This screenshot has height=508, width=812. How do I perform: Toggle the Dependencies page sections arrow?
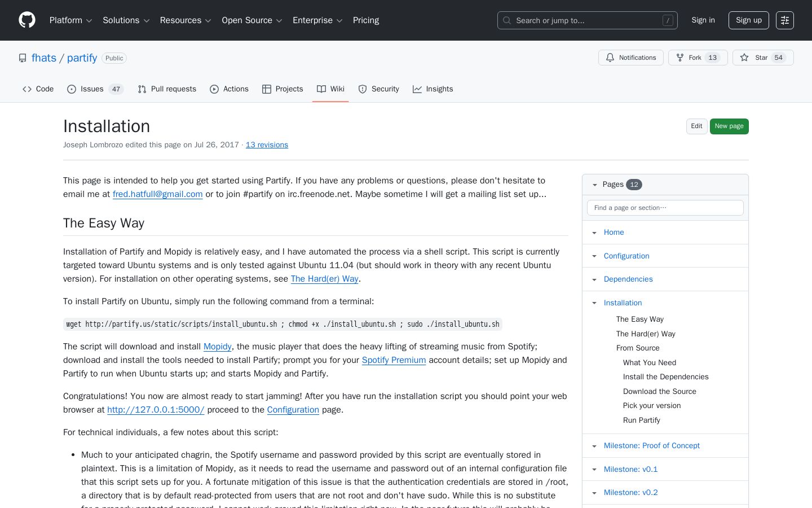[x=594, y=279]
